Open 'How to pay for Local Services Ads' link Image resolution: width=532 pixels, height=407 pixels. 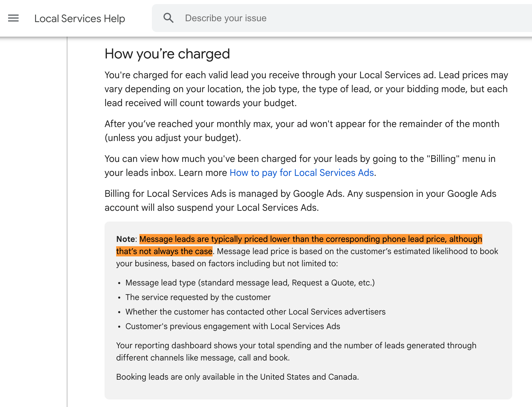(x=301, y=173)
